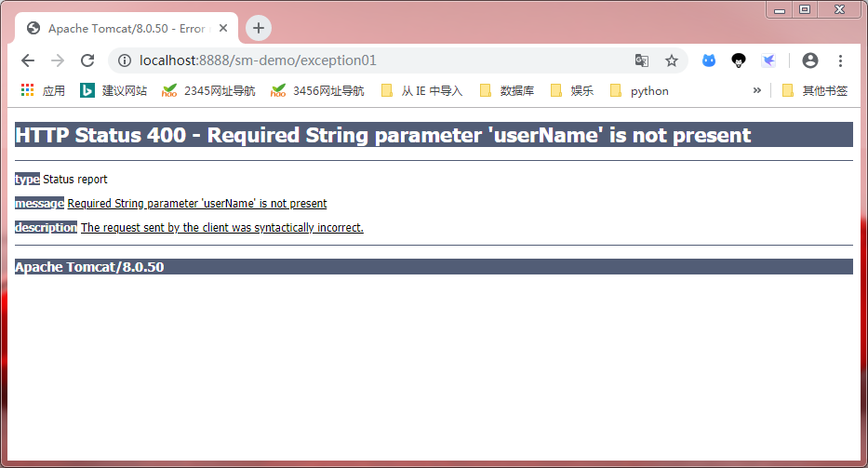Open the user profile avatar
The height and width of the screenshot is (468, 868).
pos(810,60)
